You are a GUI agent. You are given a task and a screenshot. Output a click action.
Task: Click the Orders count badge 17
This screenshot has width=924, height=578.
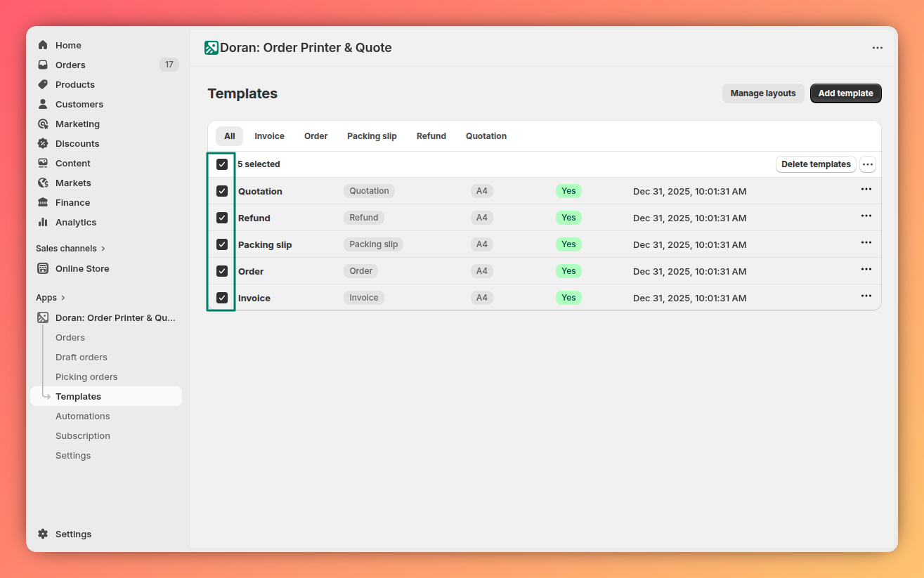tap(169, 65)
